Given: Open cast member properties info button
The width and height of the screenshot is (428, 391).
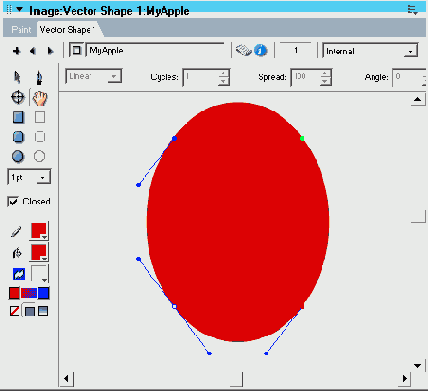Looking at the screenshot, I should click(x=260, y=50).
